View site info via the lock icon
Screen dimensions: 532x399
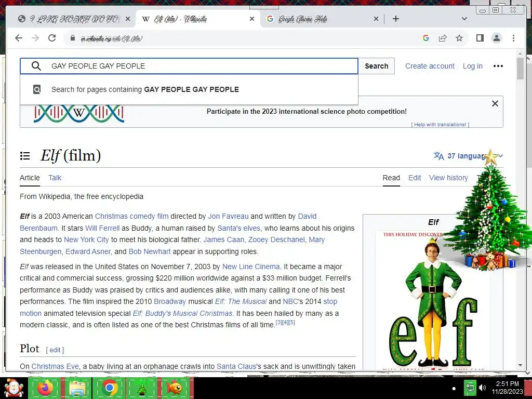tap(72, 38)
